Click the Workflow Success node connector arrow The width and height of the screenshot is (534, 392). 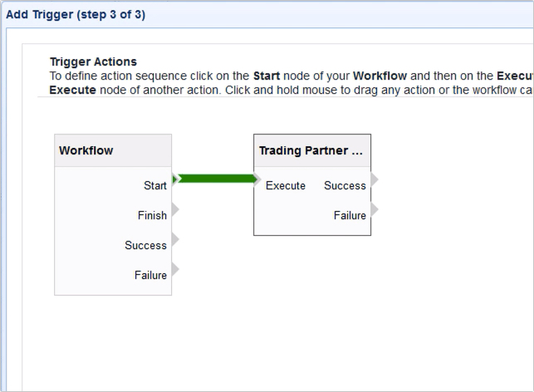coord(175,240)
